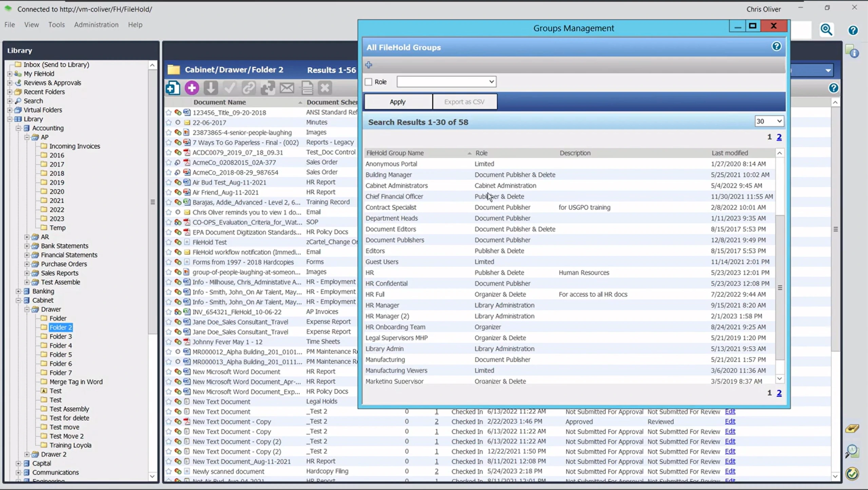Toggle favorite star for FileHold Test
The height and width of the screenshot is (490, 868).
tap(169, 242)
